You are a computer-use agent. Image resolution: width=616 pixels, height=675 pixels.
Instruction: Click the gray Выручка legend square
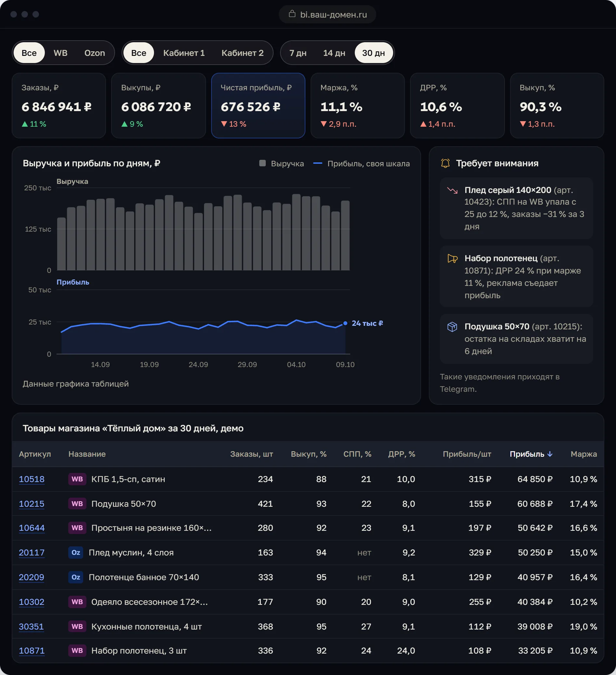(x=263, y=163)
